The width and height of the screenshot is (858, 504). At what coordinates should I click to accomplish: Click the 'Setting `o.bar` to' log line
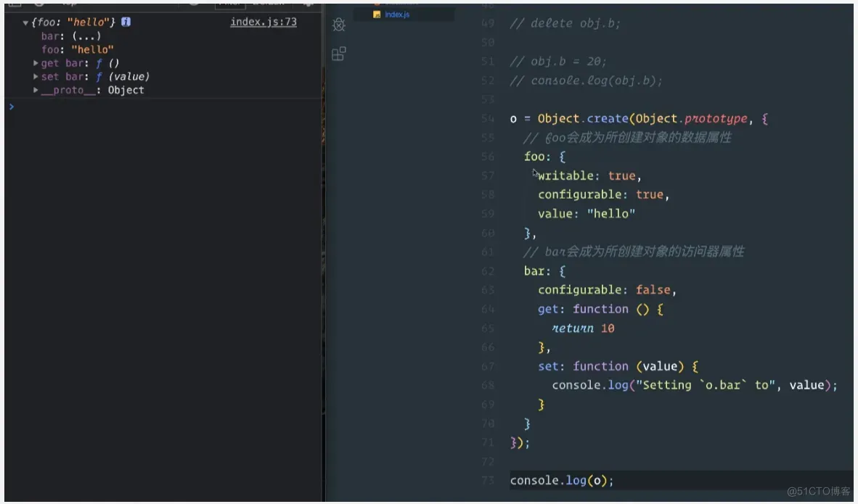695,385
